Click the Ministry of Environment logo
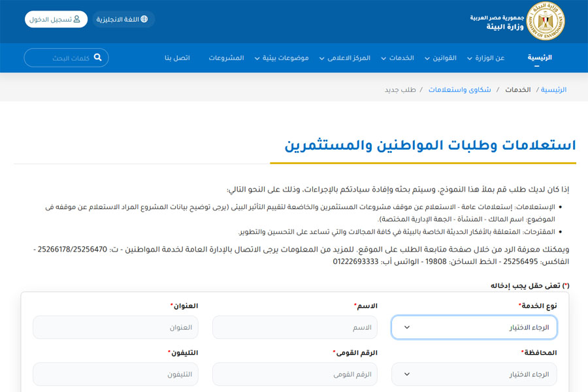The image size is (588, 392). pos(546,22)
